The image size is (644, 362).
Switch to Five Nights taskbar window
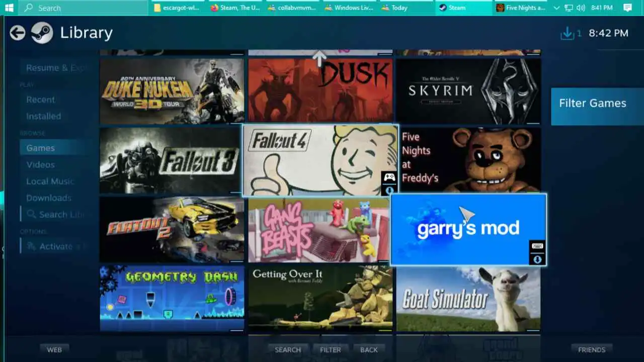click(520, 8)
